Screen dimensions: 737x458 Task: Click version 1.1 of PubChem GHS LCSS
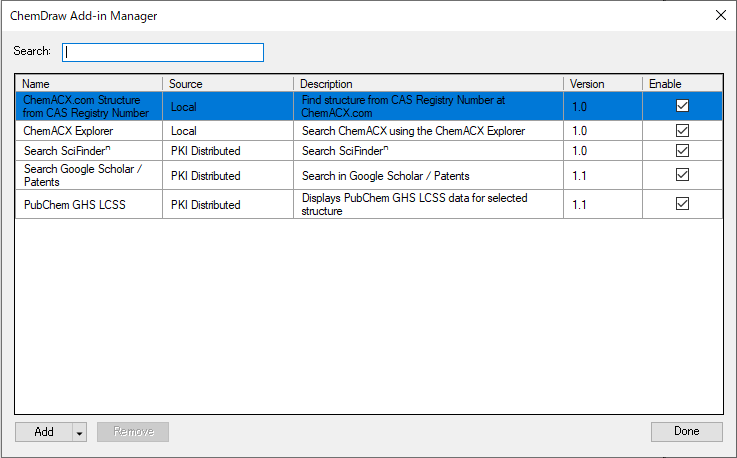[579, 205]
